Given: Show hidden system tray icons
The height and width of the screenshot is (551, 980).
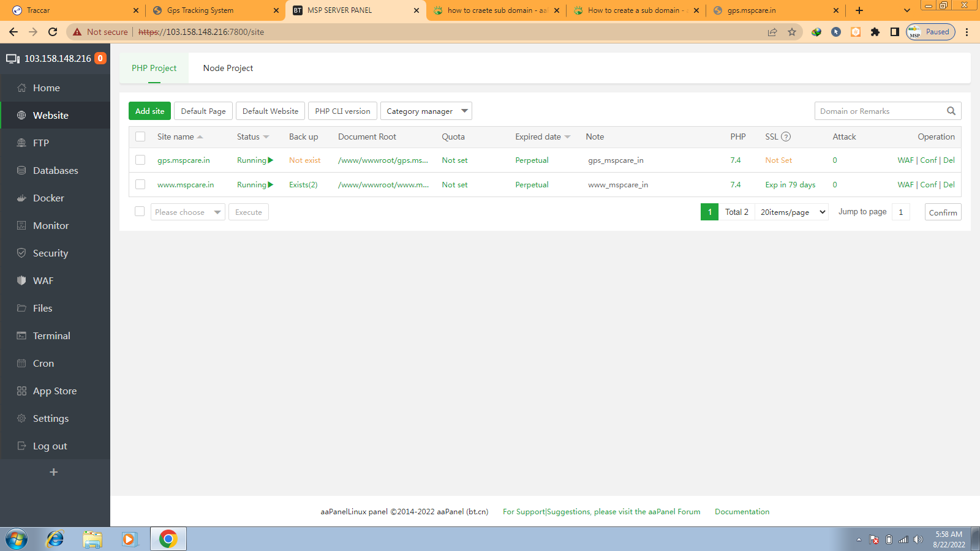Looking at the screenshot, I should tap(859, 539).
